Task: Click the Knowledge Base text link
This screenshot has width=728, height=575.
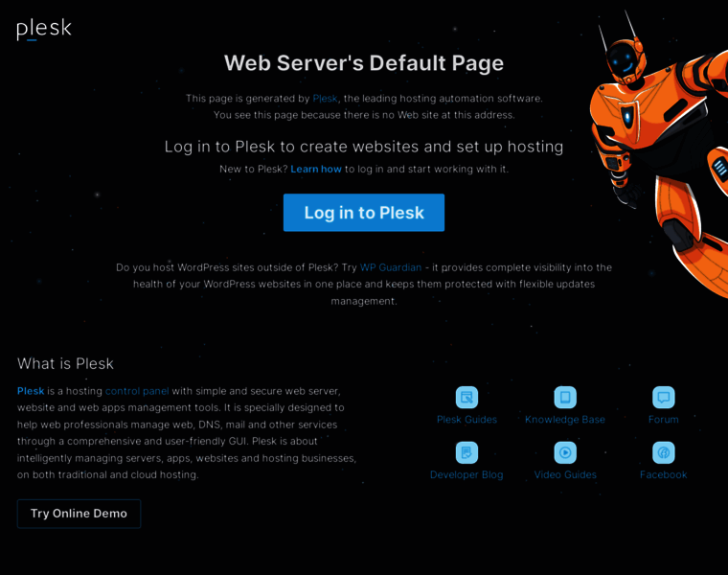Action: [x=565, y=420]
